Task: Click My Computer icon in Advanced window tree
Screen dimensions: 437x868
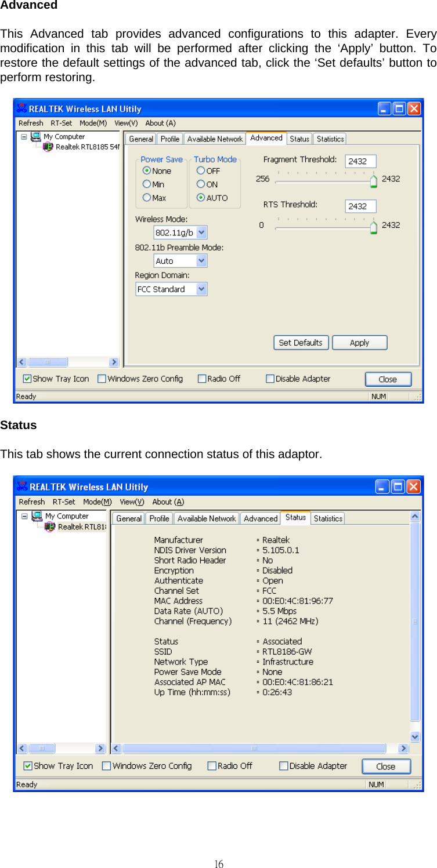Action: pyautogui.click(x=36, y=137)
